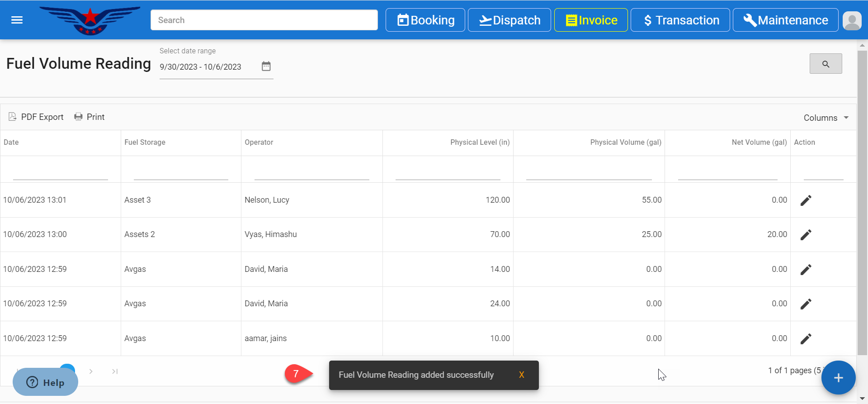Open the Maintenance tab
The width and height of the screenshot is (868, 404).
785,20
